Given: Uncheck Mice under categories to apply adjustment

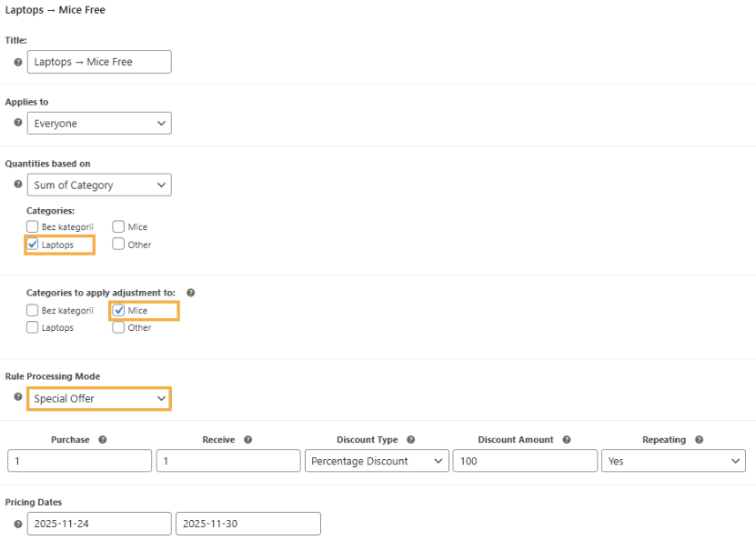Looking at the screenshot, I should coord(118,311).
